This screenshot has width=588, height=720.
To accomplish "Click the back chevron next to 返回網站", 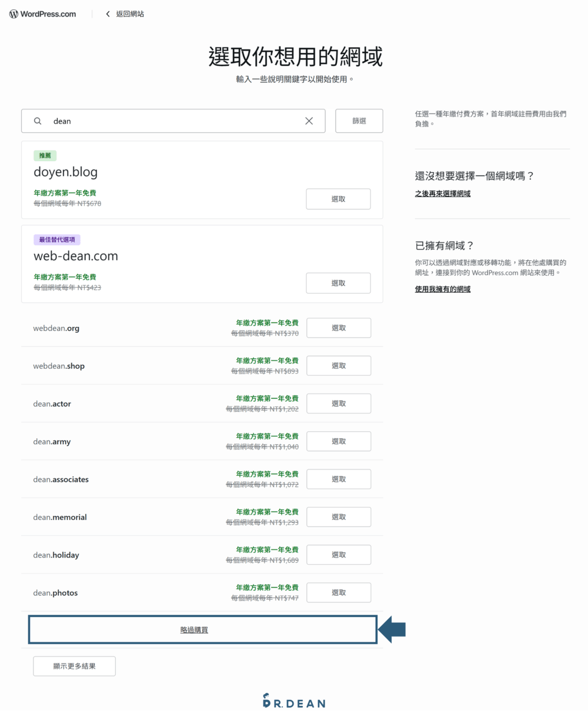I will (x=108, y=13).
